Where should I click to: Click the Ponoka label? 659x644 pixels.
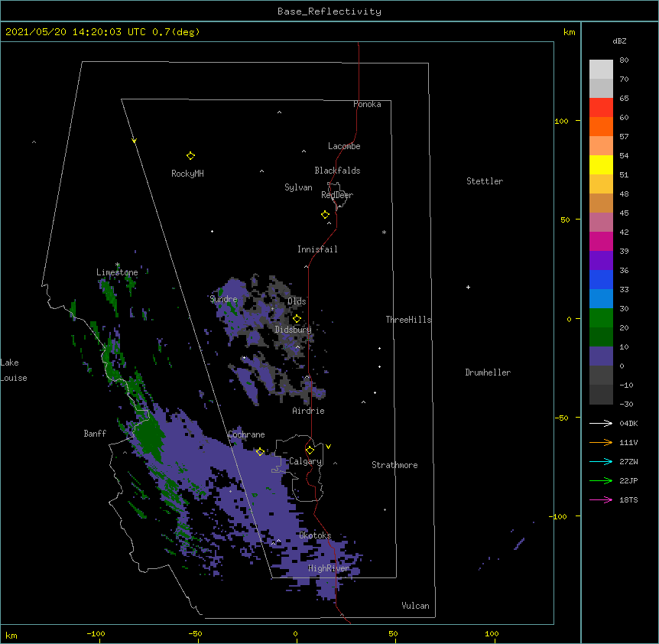(x=367, y=104)
